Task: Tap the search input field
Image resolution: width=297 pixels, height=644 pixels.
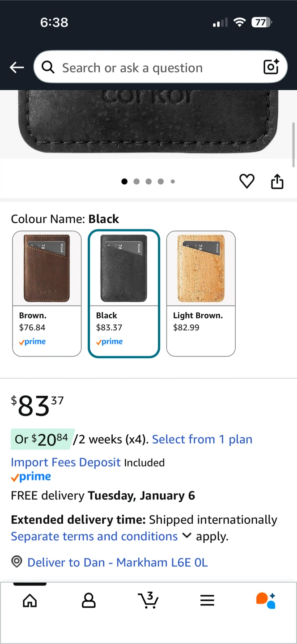Action: point(152,68)
